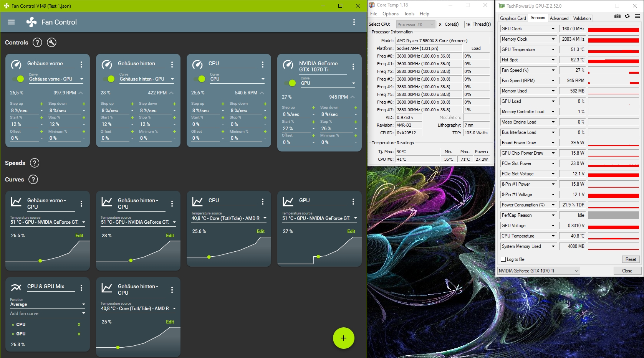Viewport: 644px width, 358px height.
Task: Open the Function dropdown showing Average
Action: 48,304
